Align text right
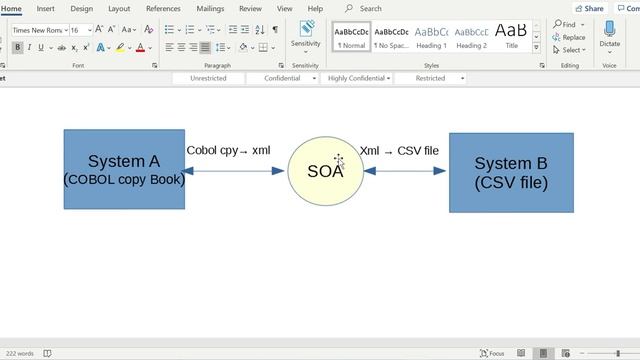Screen dimensions: 640x360 (x=193, y=48)
